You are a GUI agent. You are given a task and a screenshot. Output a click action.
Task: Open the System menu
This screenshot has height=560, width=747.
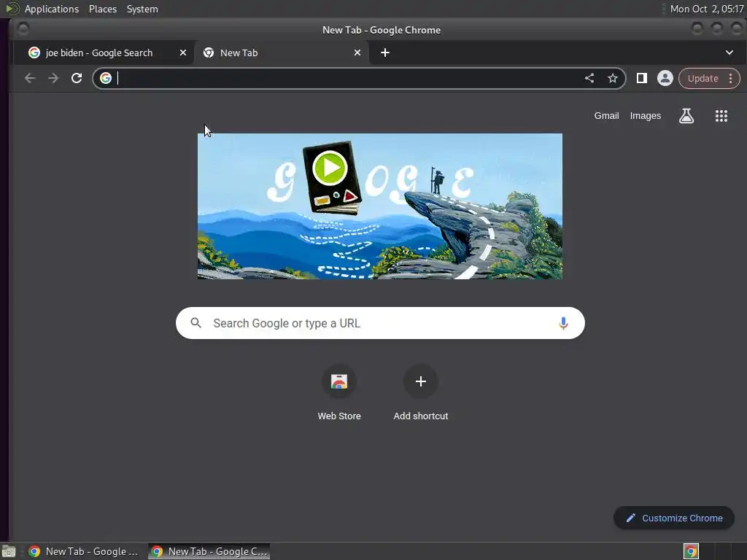point(142,9)
